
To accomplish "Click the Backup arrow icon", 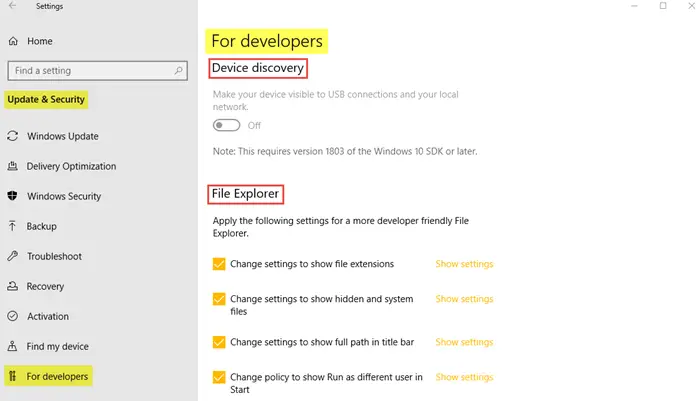I will (12, 226).
